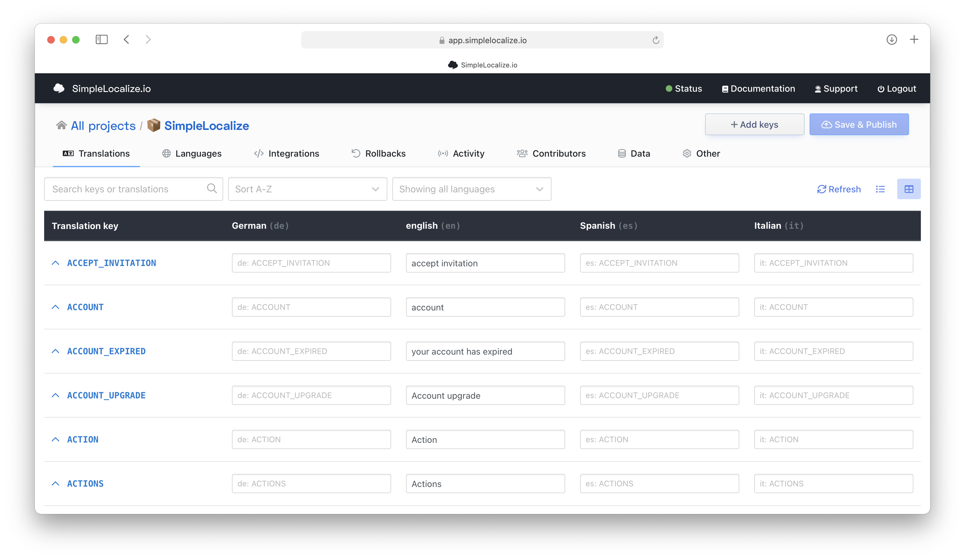Collapse the ACCOUNT_UPGRADE translation row

[x=56, y=395]
